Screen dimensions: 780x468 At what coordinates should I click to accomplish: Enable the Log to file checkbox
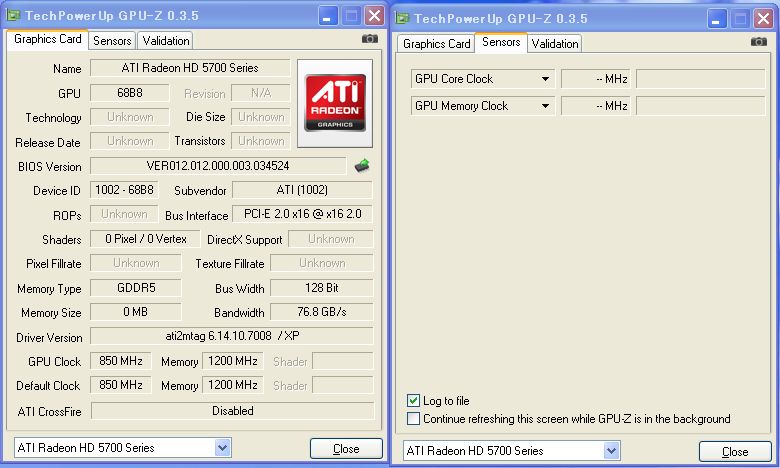pyautogui.click(x=413, y=400)
